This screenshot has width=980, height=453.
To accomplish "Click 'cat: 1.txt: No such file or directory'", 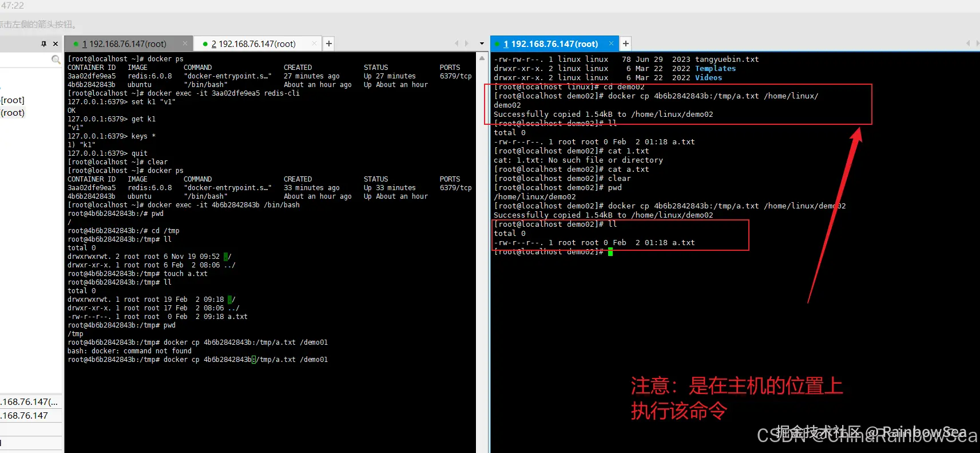I will pyautogui.click(x=578, y=160).
